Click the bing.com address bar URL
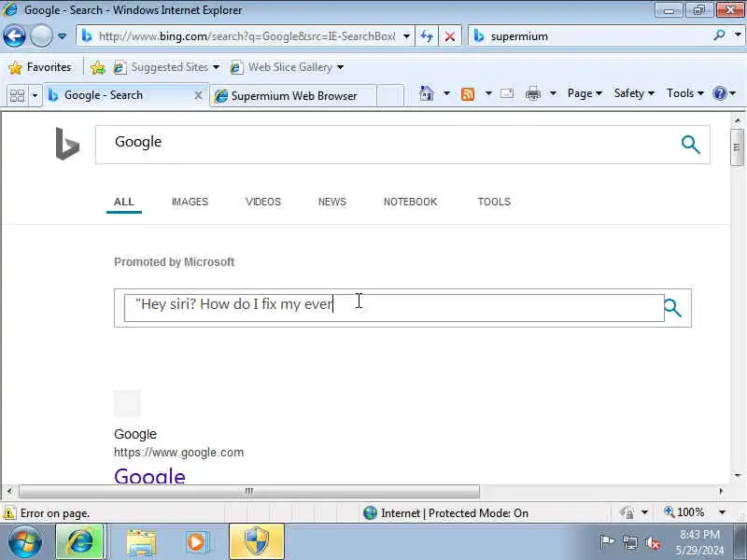Viewport: 747px width, 560px height. click(x=247, y=36)
